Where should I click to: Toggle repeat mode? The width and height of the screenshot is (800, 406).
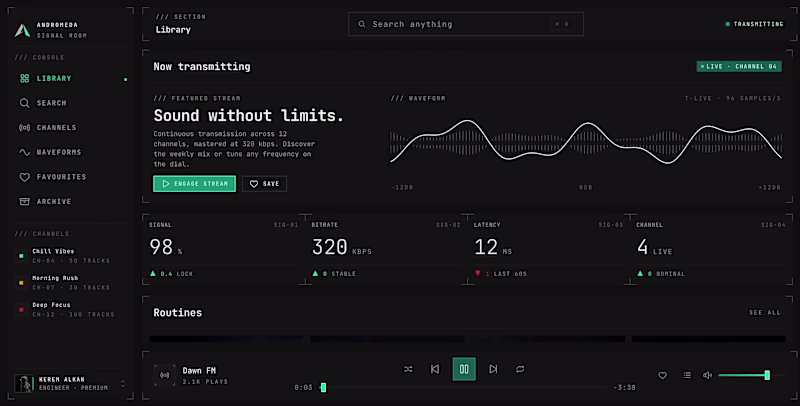click(x=520, y=369)
